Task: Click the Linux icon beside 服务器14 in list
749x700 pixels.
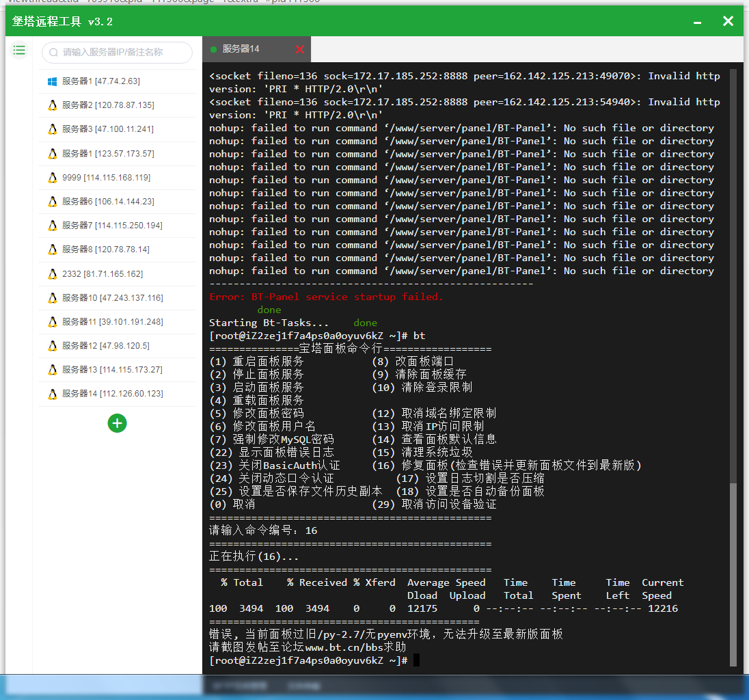Action: click(x=52, y=394)
